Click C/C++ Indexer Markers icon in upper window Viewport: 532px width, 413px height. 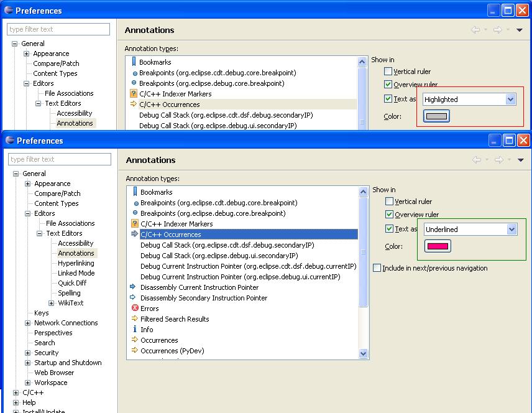[x=134, y=93]
